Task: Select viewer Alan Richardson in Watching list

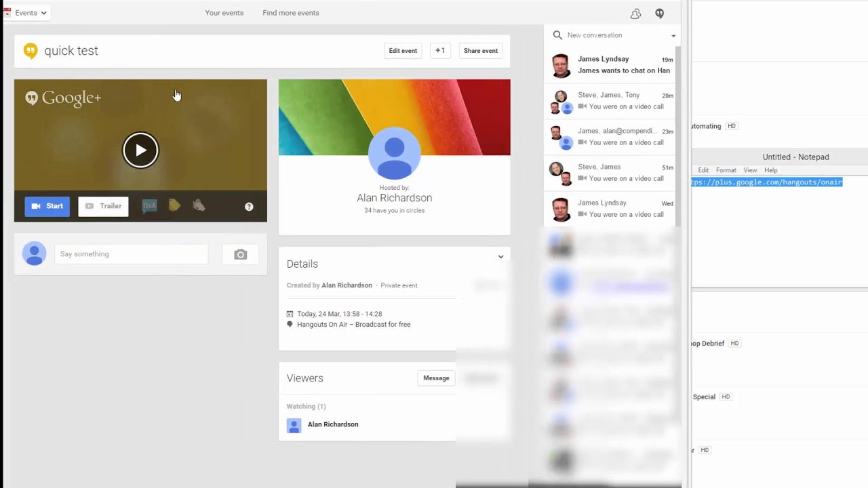Action: [333, 424]
